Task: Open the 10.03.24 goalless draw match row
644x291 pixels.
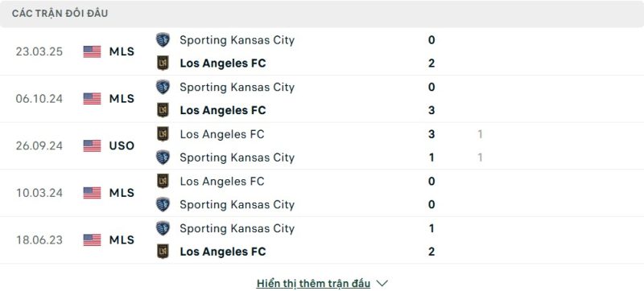Action: 322,193
